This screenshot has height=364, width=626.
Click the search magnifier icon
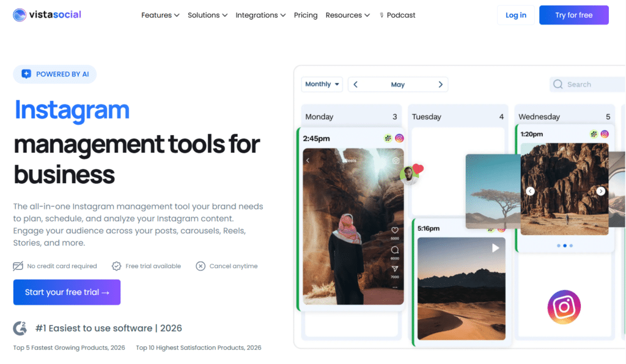[558, 84]
